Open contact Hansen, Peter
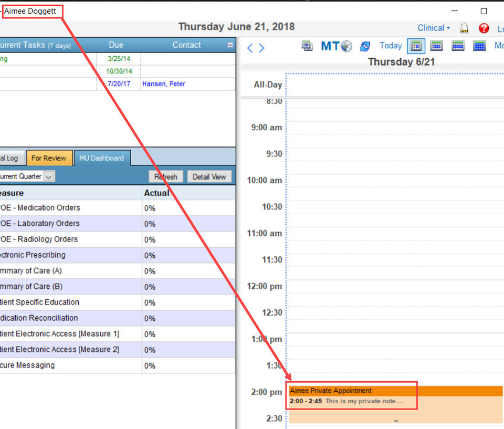The image size is (504, 429). point(164,83)
